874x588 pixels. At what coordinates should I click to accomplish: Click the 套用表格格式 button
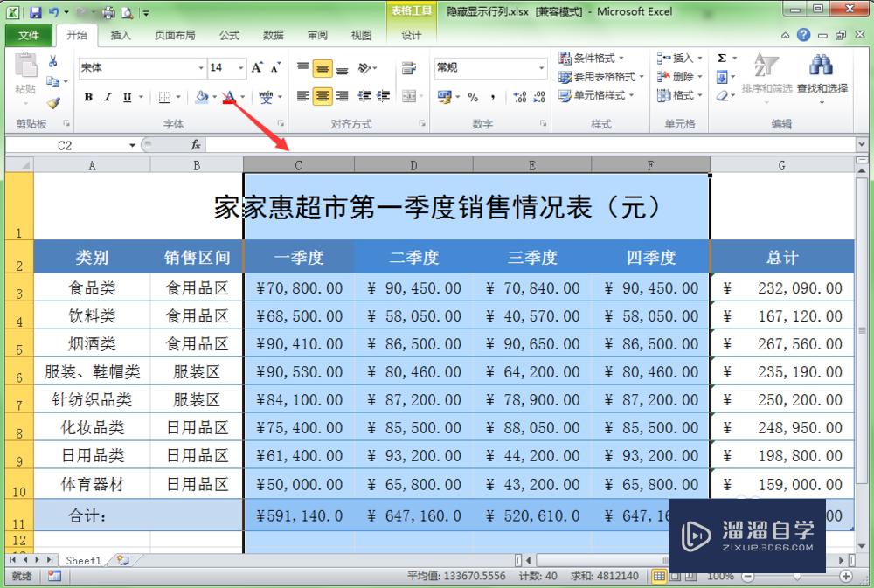click(604, 77)
